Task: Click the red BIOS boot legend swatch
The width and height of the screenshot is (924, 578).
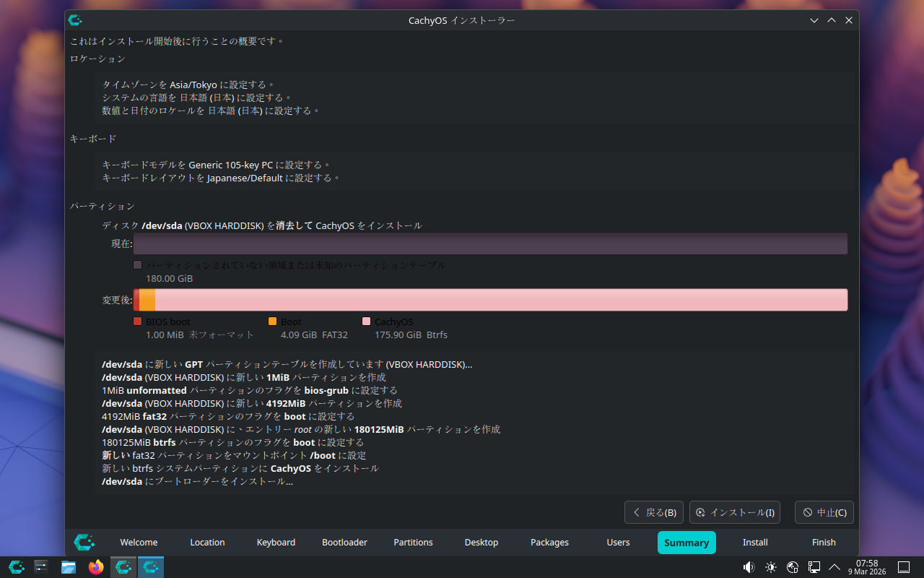Action: (x=138, y=322)
